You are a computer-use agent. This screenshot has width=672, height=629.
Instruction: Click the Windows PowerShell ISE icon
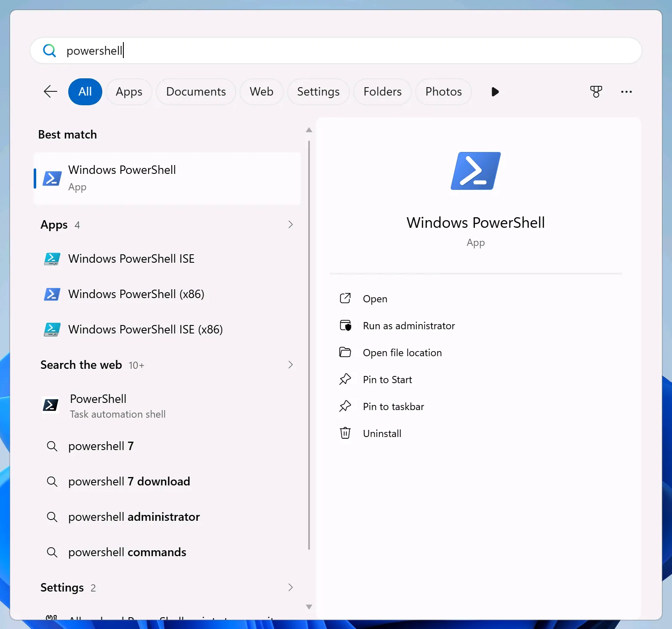[x=52, y=259]
